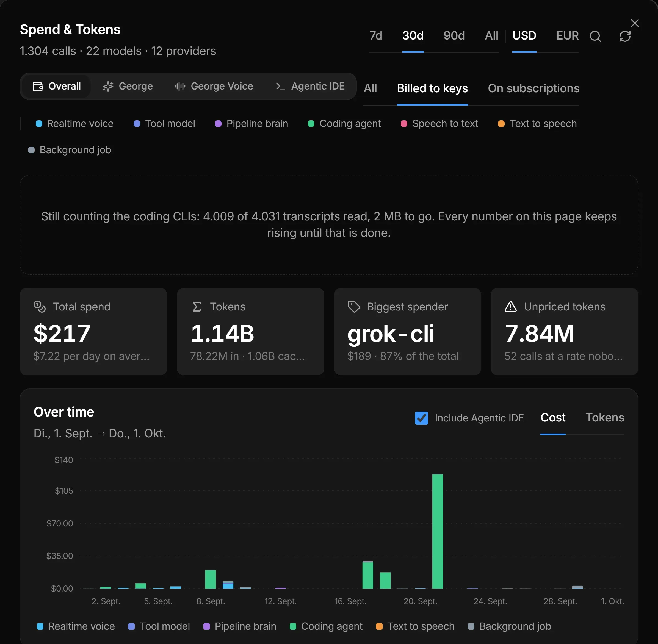Select the 30d time range

click(x=413, y=35)
